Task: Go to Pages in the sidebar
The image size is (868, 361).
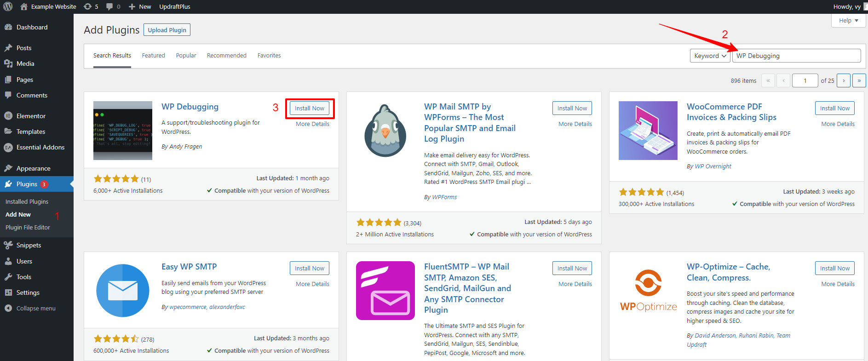Action: [x=25, y=80]
